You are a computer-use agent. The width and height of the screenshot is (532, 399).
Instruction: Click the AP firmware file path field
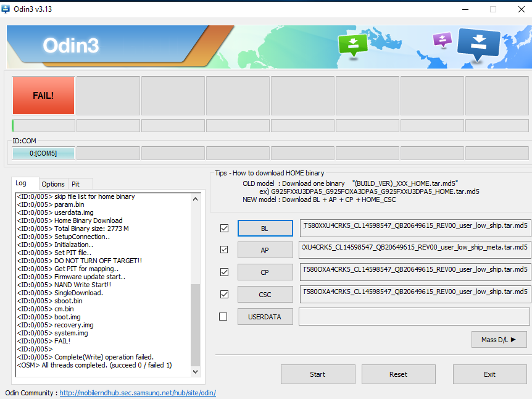(x=415, y=250)
